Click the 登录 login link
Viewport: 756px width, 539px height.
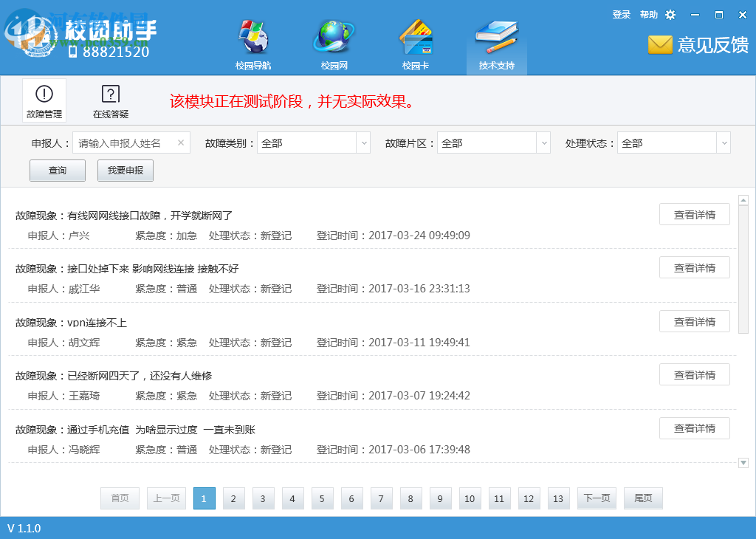[622, 14]
